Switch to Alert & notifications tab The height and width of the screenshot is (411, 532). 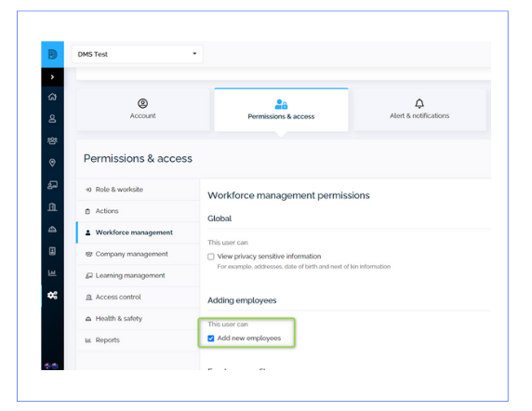pos(419,109)
